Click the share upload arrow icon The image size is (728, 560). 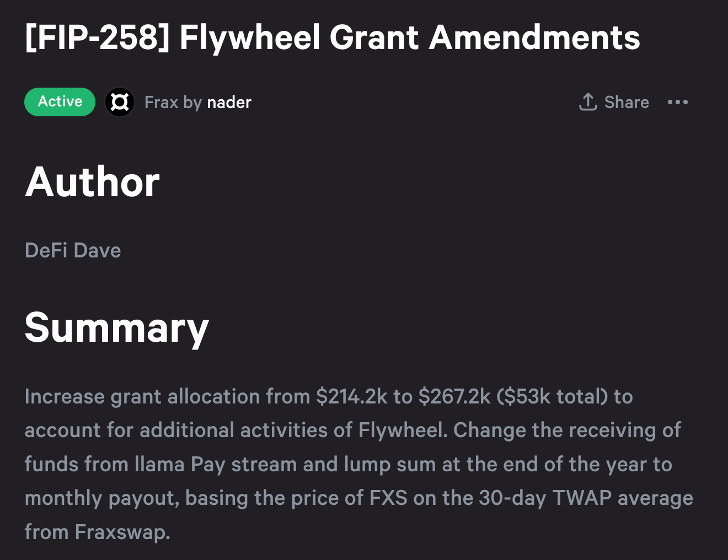pos(588,102)
